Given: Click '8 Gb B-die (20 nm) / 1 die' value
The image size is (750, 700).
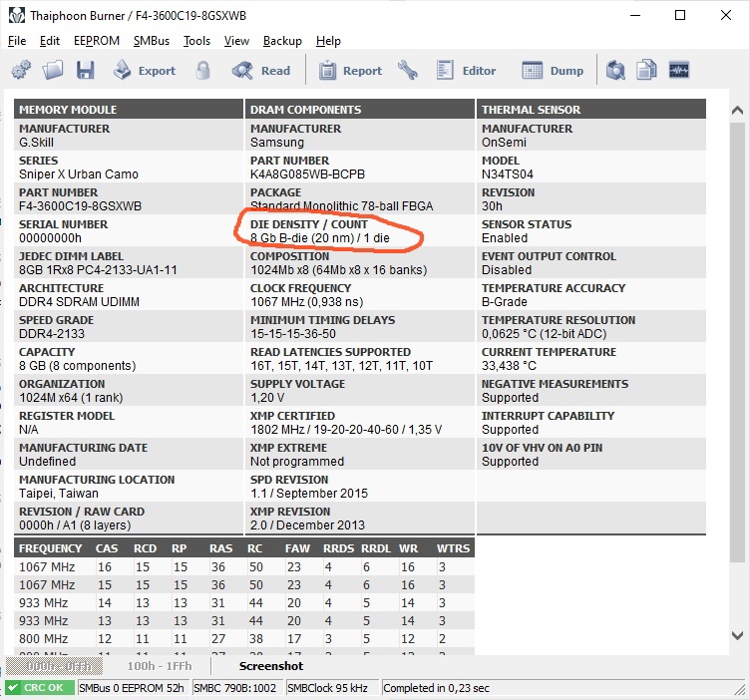Looking at the screenshot, I should (x=320, y=237).
